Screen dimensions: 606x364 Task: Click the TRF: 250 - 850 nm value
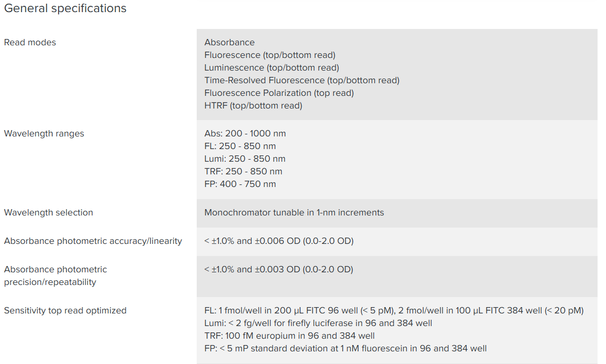[243, 172]
